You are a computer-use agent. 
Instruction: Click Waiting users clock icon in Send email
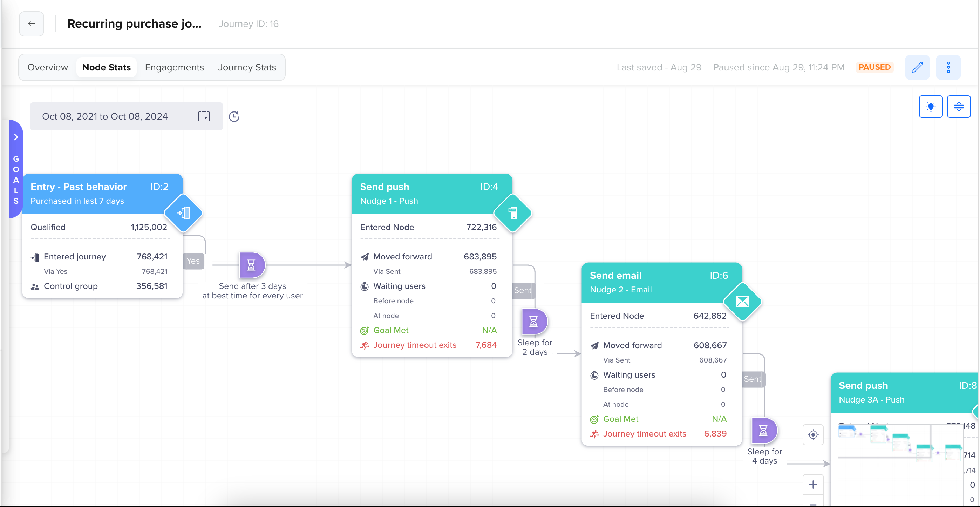[594, 375]
